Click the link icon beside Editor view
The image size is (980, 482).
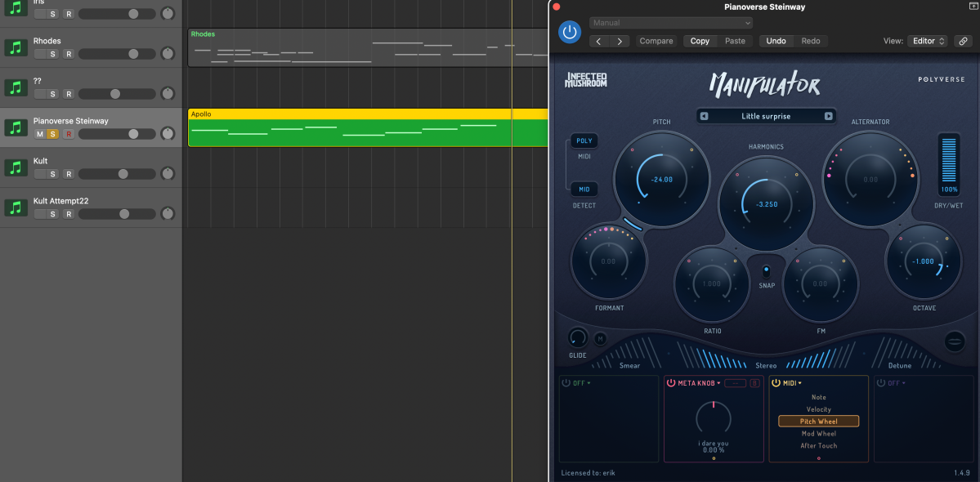pos(963,41)
